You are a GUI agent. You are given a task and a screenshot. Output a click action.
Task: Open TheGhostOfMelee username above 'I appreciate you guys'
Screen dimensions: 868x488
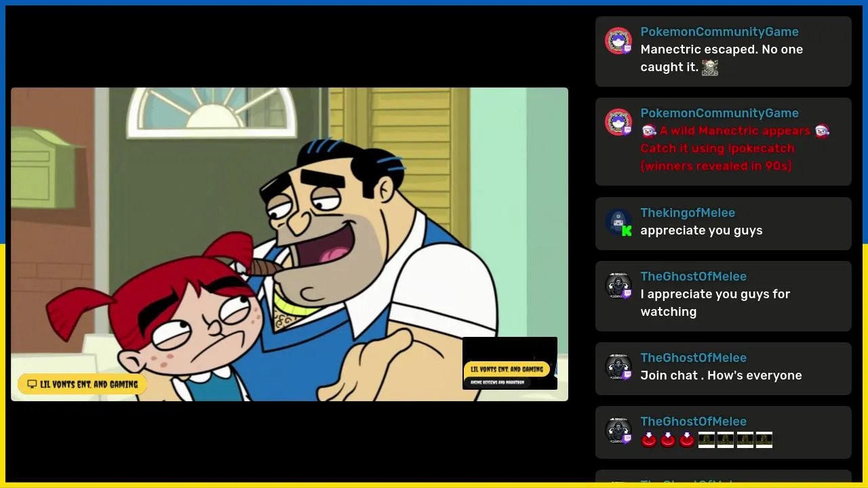pyautogui.click(x=693, y=277)
